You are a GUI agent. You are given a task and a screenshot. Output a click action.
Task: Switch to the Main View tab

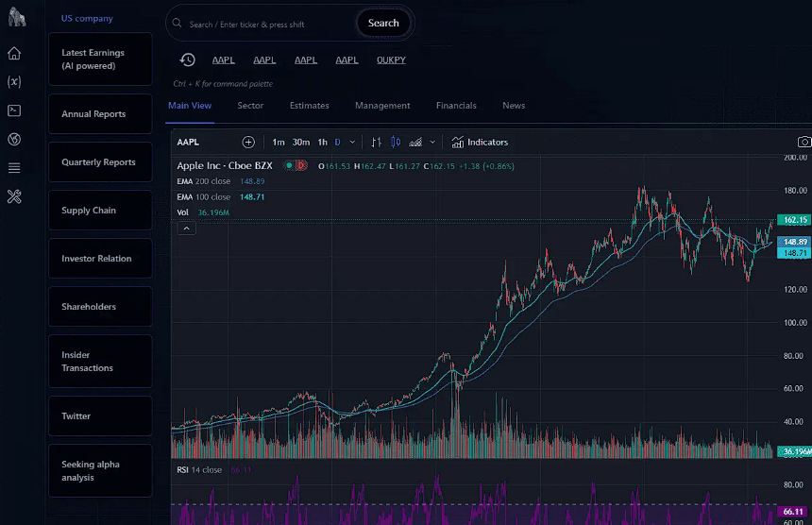pos(190,106)
